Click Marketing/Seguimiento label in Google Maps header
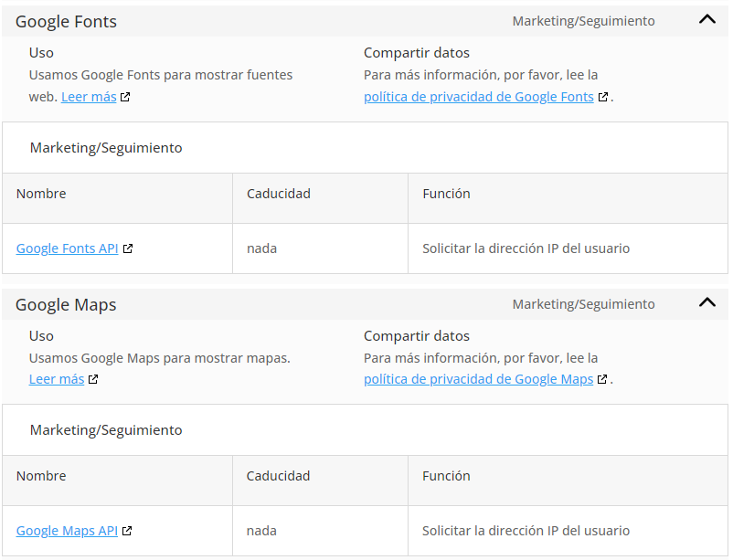The image size is (733, 560). coord(583,304)
